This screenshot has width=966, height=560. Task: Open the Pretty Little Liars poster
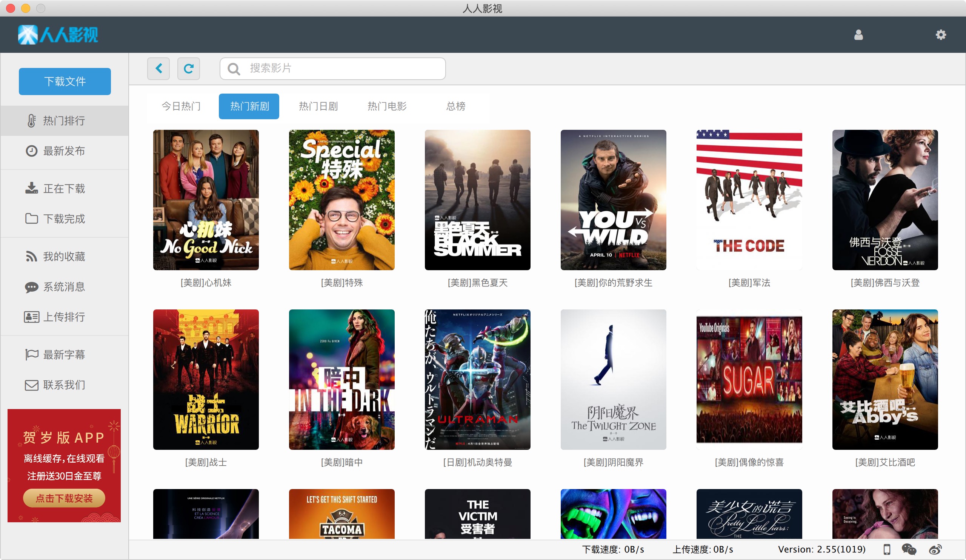(x=749, y=514)
